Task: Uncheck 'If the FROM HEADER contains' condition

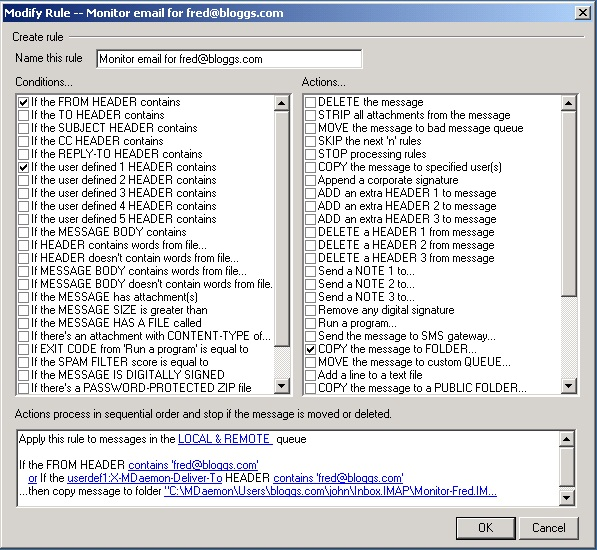Action: (24, 102)
